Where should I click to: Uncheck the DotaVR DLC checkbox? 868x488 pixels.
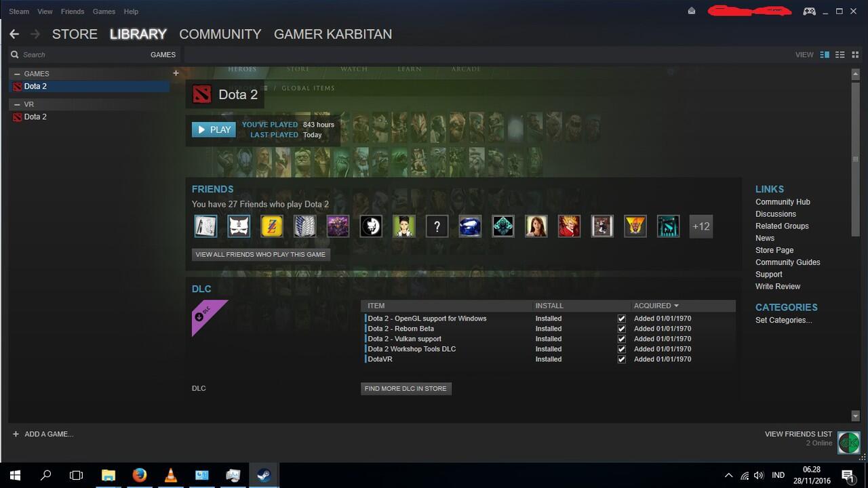[x=622, y=359]
